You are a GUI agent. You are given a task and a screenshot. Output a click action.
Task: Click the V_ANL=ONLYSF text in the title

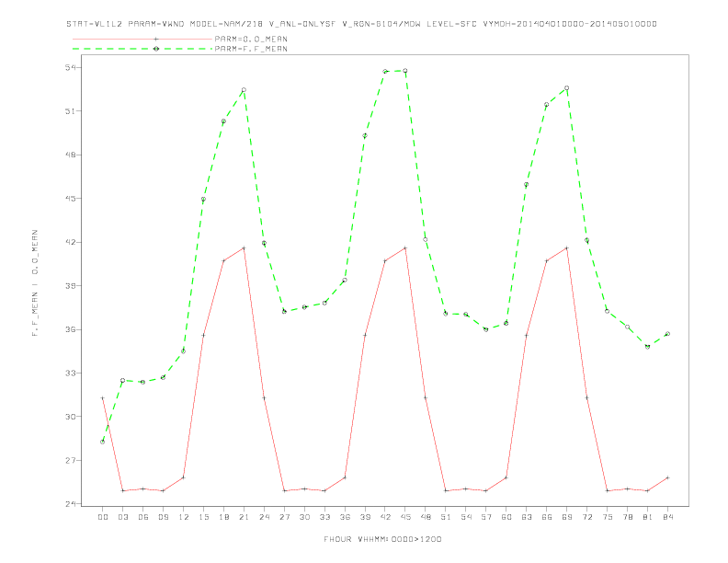(302, 24)
